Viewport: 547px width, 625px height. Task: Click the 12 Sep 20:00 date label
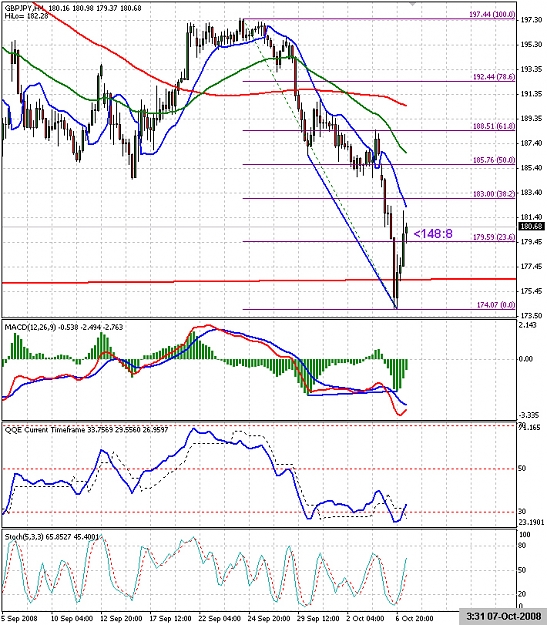(121, 619)
